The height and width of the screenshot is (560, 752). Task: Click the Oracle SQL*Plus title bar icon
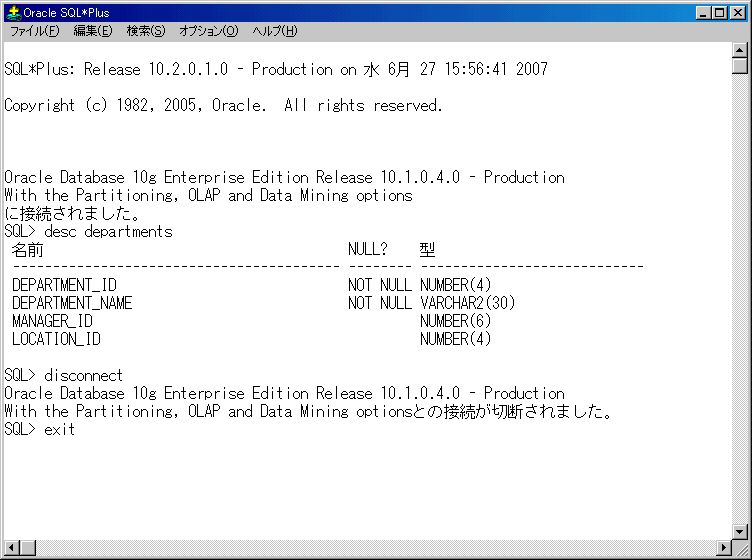click(x=13, y=13)
